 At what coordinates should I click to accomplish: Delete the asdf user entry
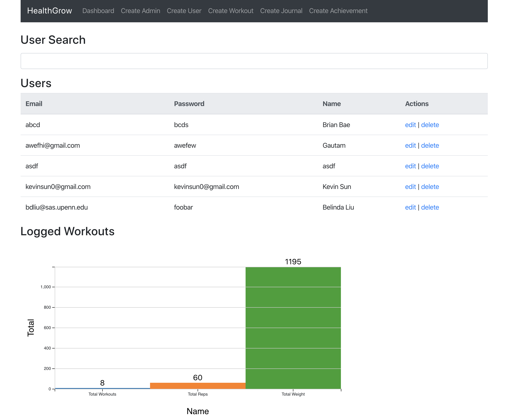[x=430, y=166]
